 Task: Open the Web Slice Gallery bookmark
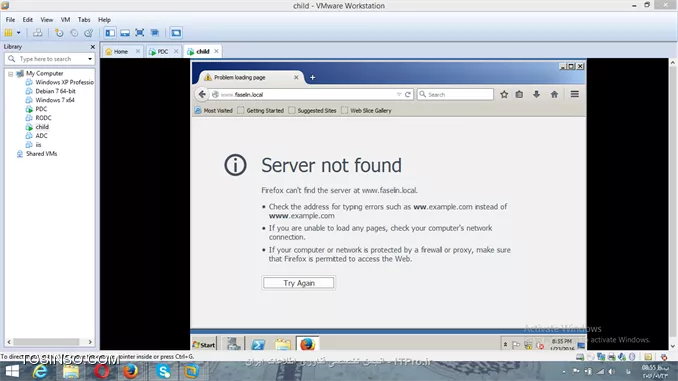coord(366,111)
